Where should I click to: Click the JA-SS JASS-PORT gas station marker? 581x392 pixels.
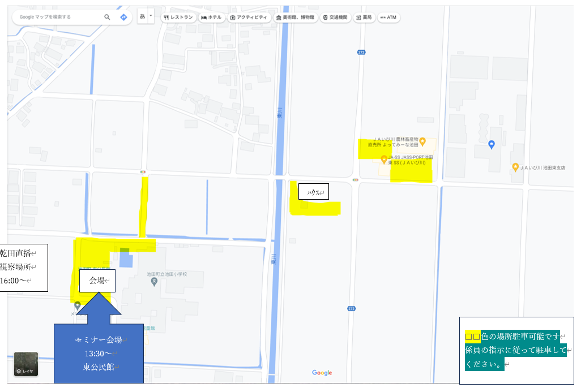[384, 160]
